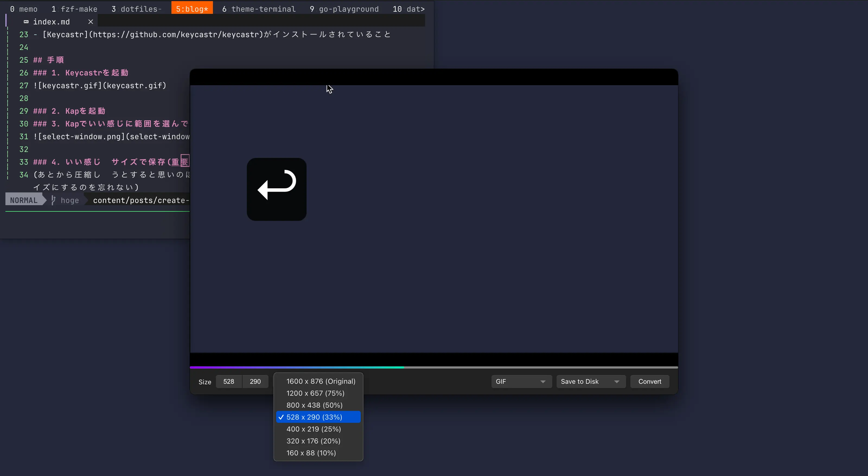Open the GIF format dropdown

(x=521, y=381)
